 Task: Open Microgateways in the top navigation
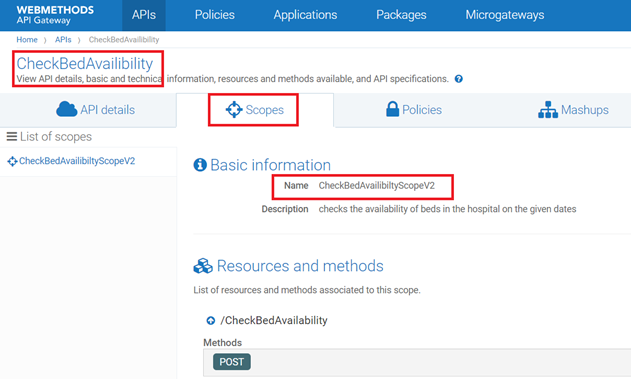(x=505, y=15)
